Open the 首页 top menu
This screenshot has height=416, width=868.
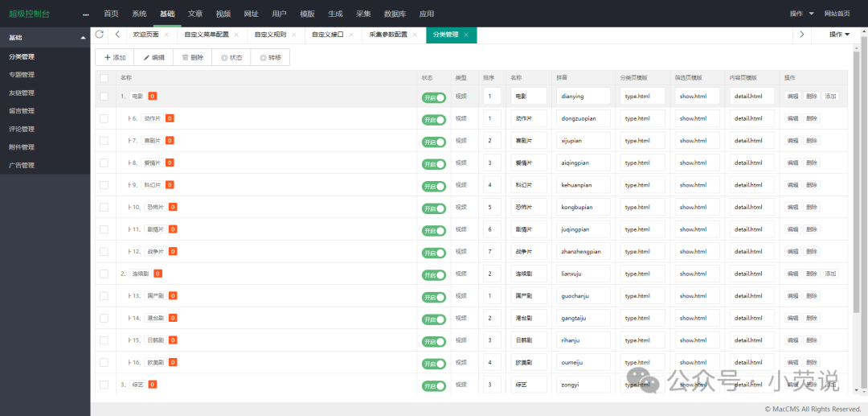(111, 14)
